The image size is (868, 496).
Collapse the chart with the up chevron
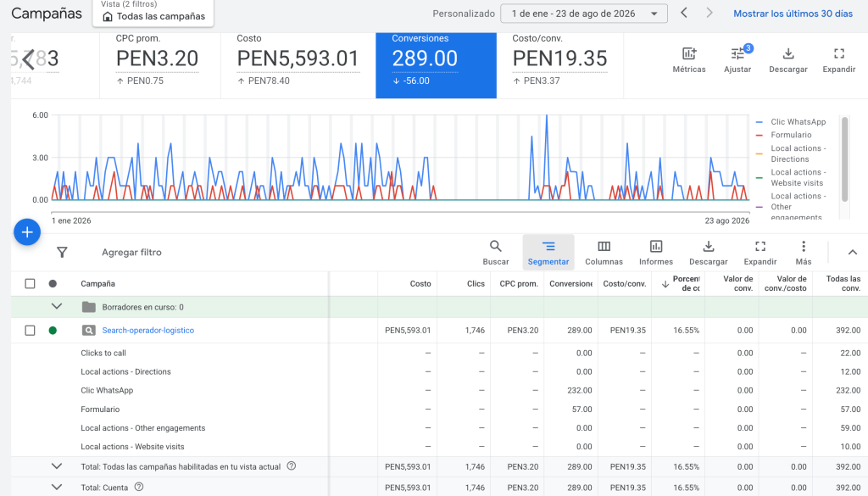coord(852,253)
